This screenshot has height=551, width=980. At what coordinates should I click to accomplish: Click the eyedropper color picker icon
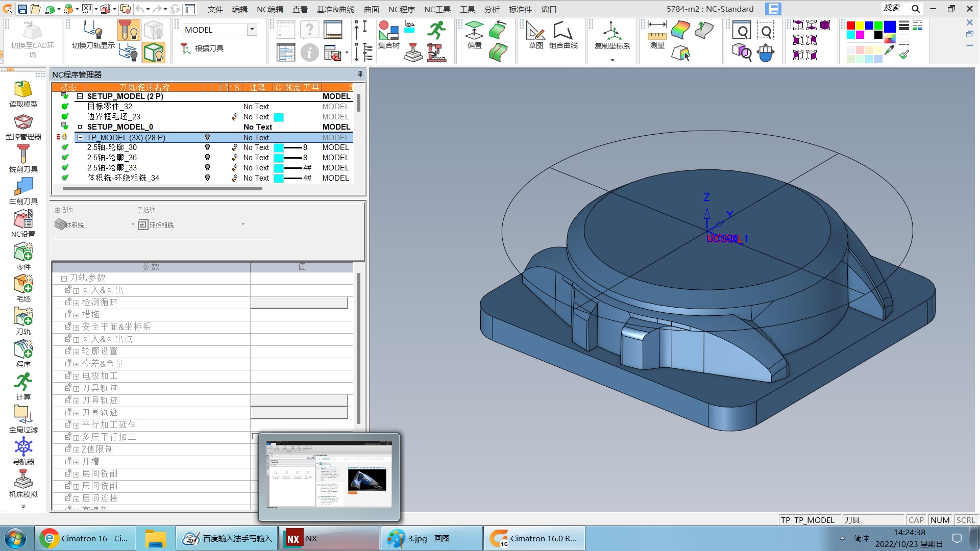click(x=890, y=50)
